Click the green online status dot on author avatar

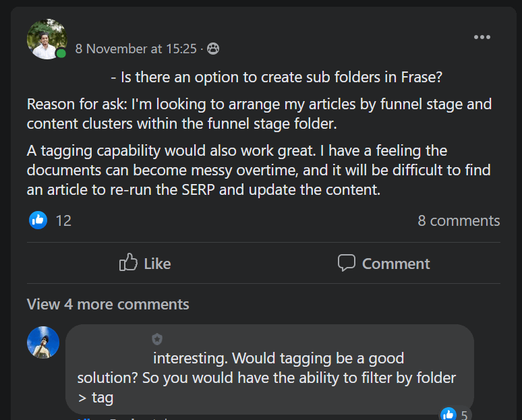(x=61, y=53)
